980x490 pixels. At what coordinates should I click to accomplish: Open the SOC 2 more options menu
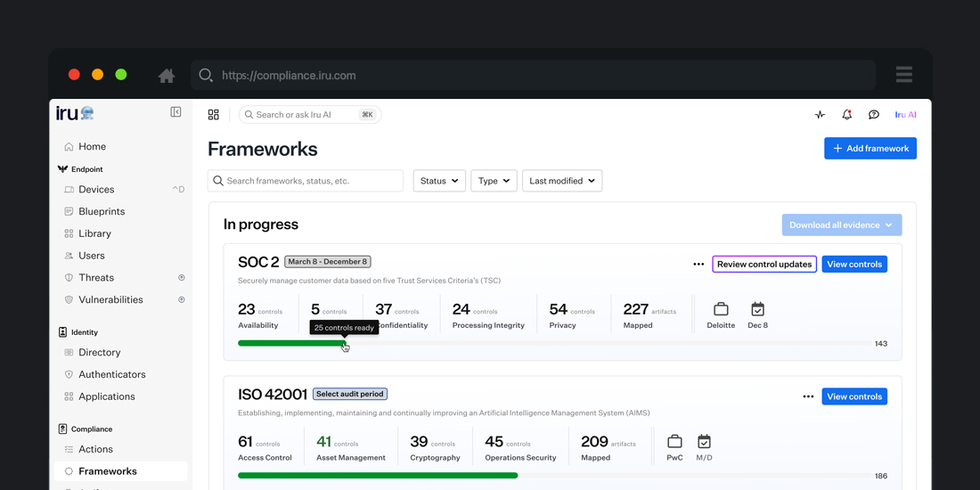tap(698, 265)
